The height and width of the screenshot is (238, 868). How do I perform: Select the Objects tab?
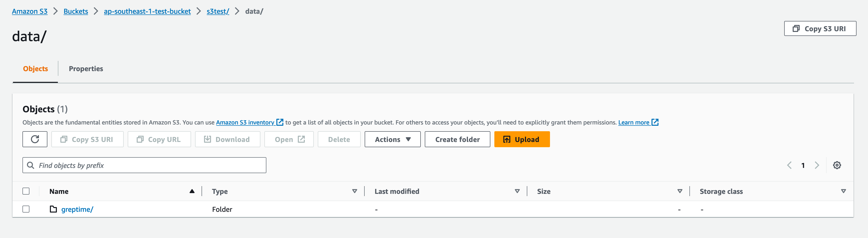click(x=35, y=69)
